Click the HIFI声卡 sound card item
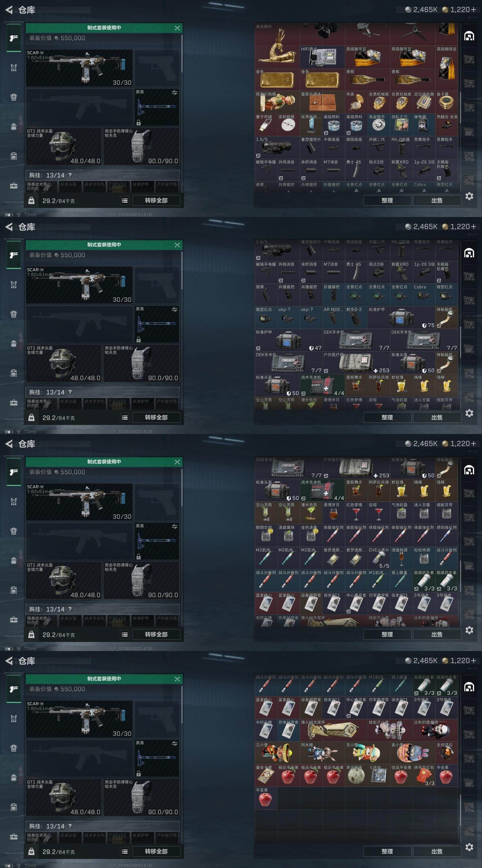482x868 pixels. tap(322, 57)
